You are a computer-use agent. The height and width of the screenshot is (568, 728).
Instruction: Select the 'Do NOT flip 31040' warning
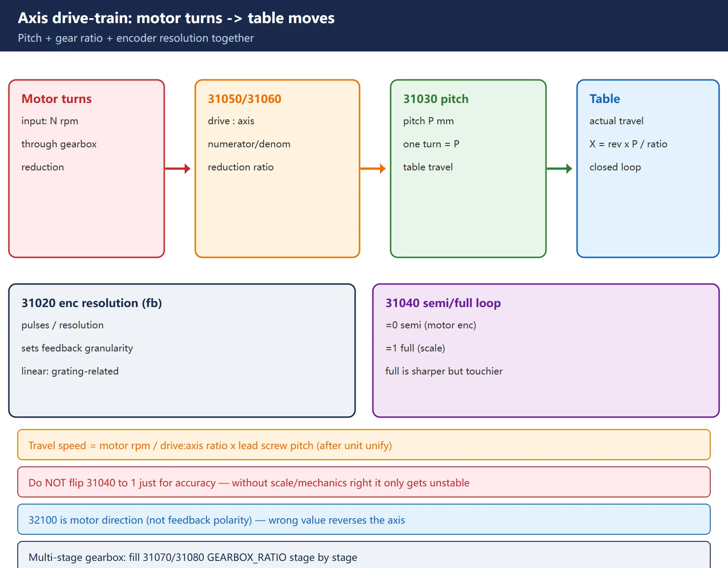coord(364,482)
